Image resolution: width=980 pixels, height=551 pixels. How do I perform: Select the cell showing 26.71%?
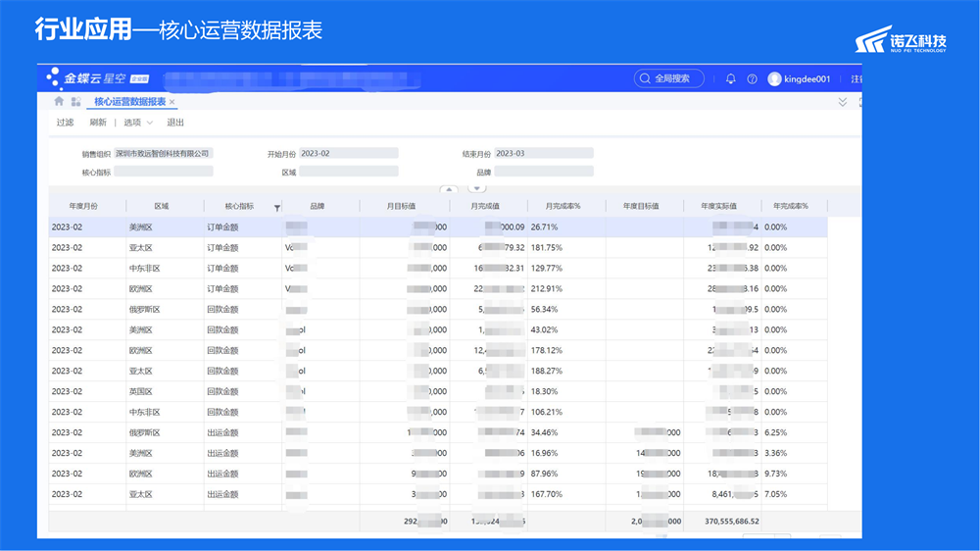tap(566, 227)
